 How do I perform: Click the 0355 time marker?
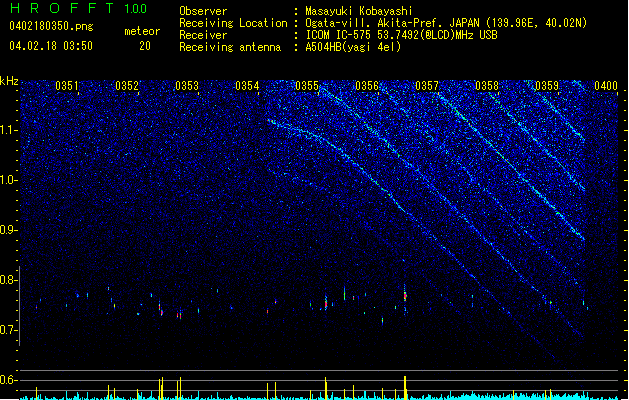coord(307,86)
